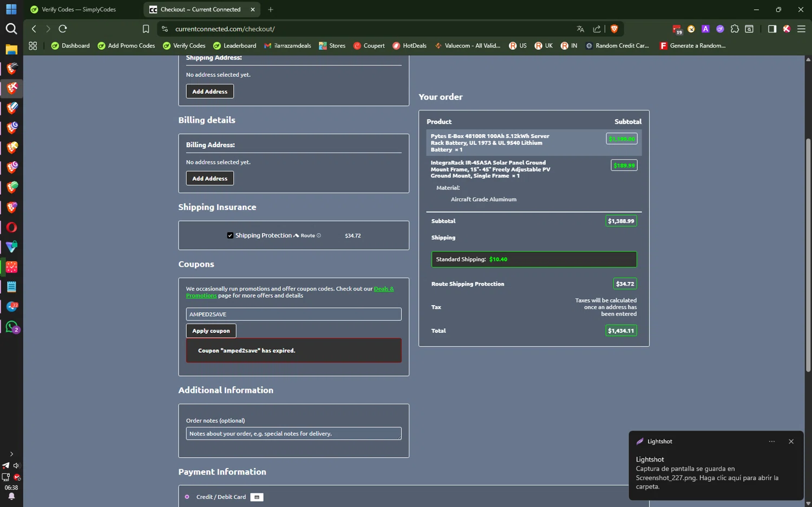Click the credit card icon
The height and width of the screenshot is (507, 812).
pos(257,497)
